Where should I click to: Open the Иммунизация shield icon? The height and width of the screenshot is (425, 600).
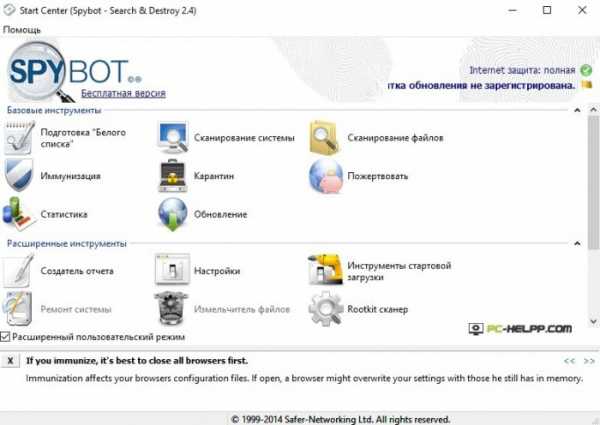pos(20,176)
